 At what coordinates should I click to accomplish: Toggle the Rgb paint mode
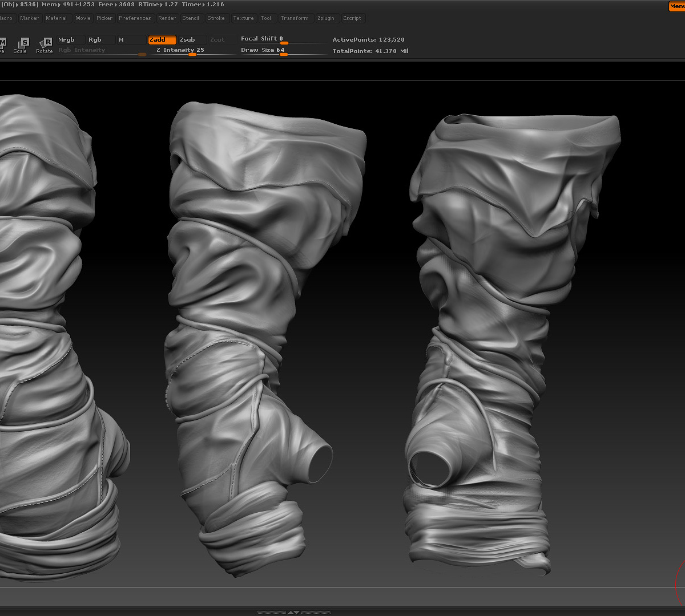pos(100,40)
